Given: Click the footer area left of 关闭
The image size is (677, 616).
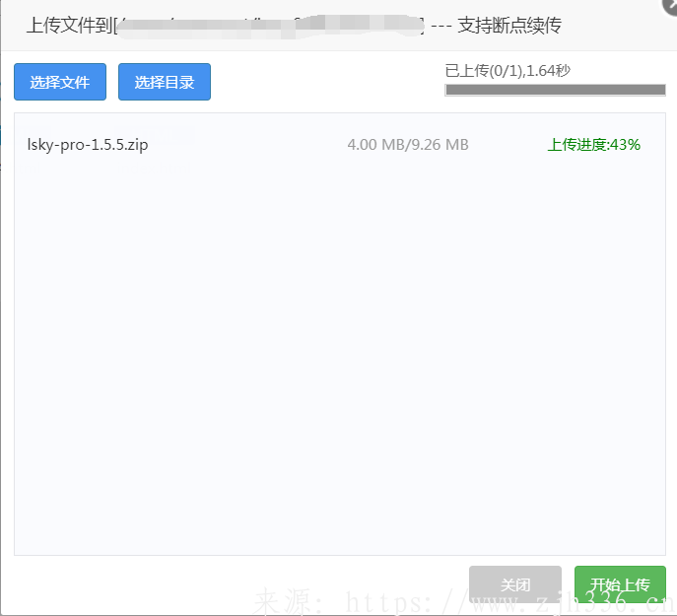Looking at the screenshot, I should pos(246,584).
